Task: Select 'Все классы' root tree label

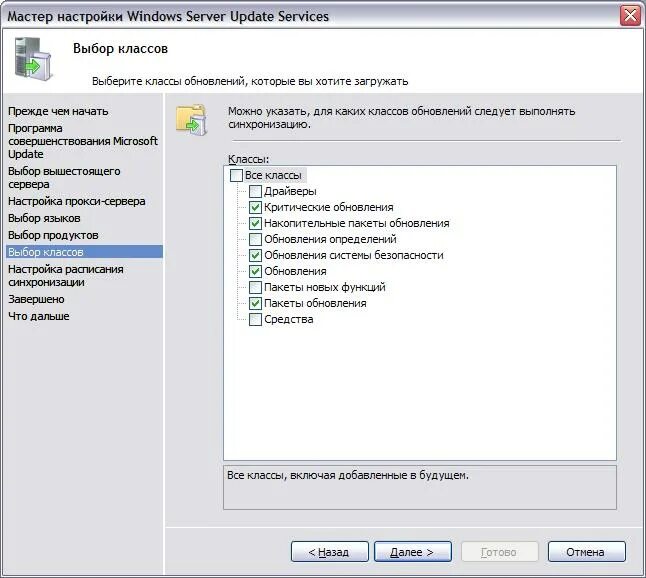Action: tap(273, 176)
